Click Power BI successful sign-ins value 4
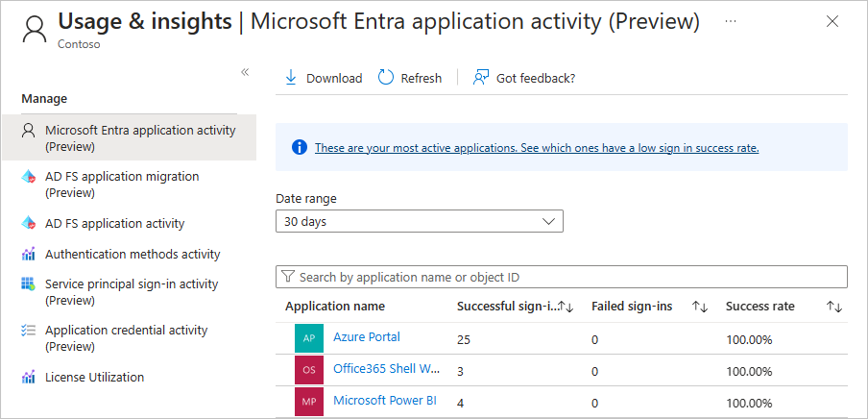Screen dimensions: 868x419 [461, 403]
